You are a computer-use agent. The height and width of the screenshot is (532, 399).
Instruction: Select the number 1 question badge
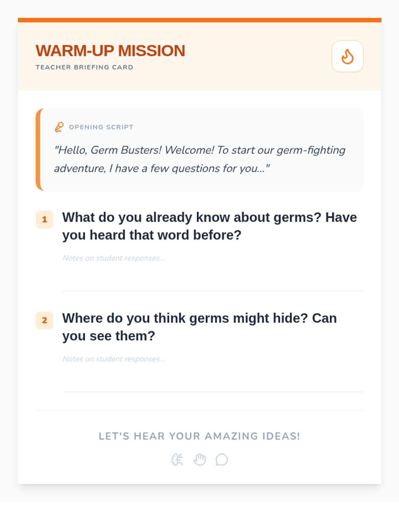click(45, 219)
